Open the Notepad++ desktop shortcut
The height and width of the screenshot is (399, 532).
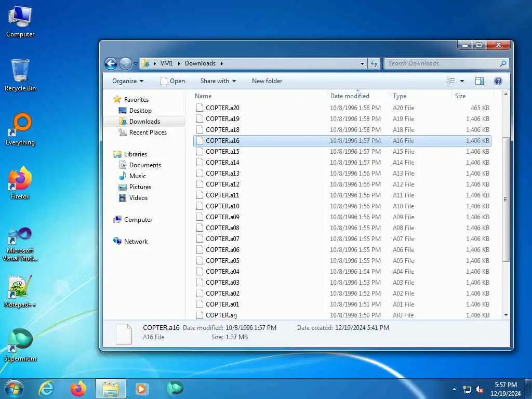(x=20, y=291)
